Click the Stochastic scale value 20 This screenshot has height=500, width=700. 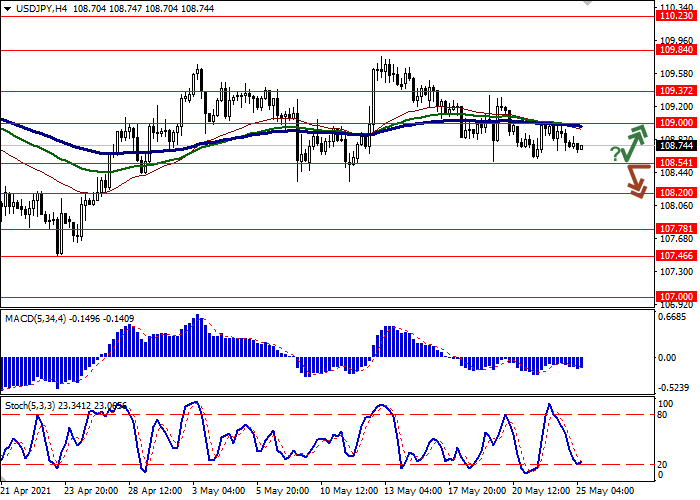[x=662, y=465]
